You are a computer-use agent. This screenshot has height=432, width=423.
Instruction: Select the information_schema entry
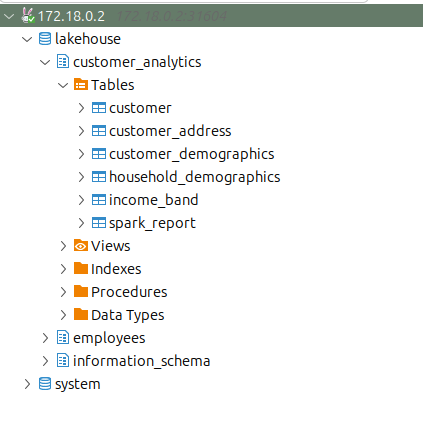[x=141, y=361]
